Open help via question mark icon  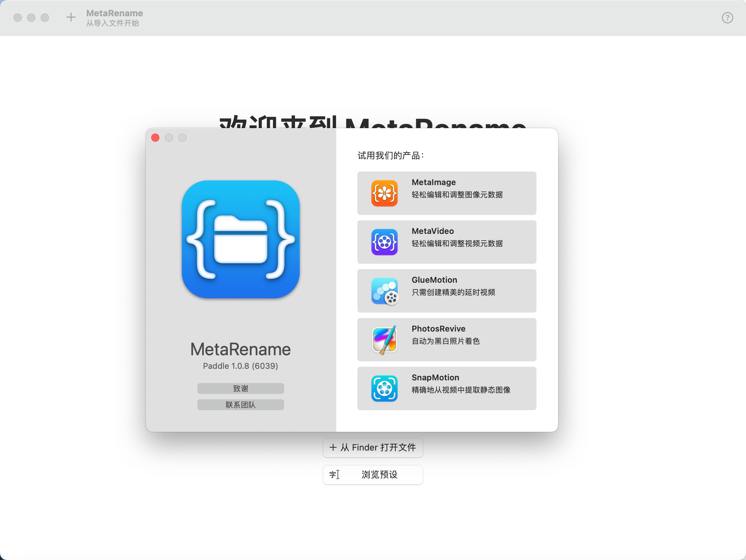(727, 18)
